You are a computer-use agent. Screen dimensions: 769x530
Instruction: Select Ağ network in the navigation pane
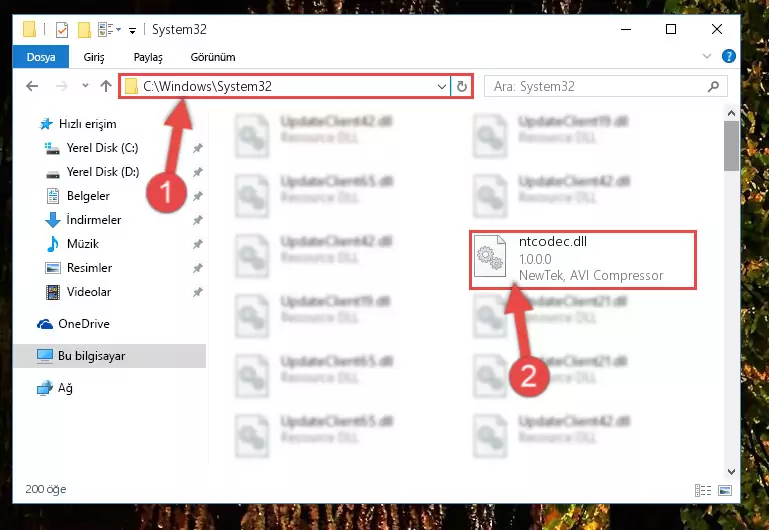(x=65, y=388)
